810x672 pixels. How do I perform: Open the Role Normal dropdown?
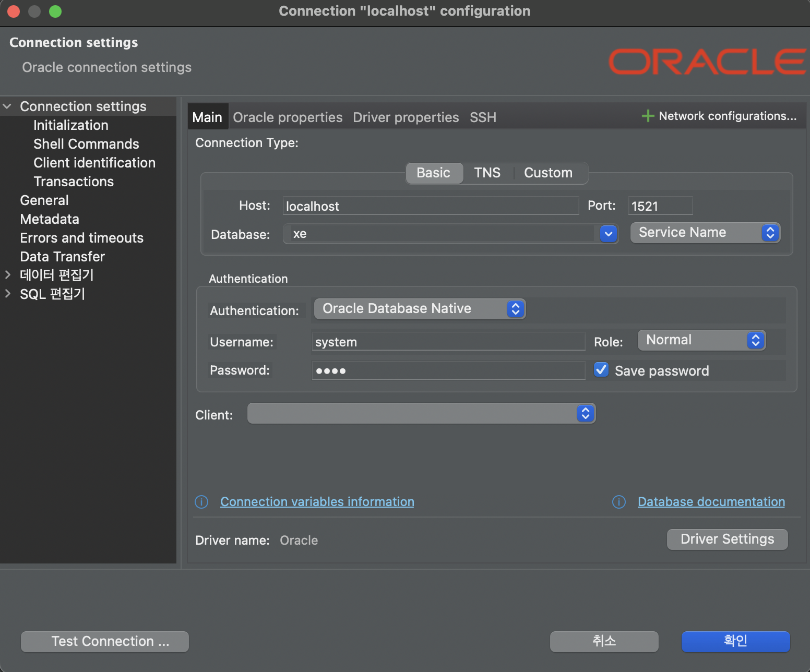701,340
